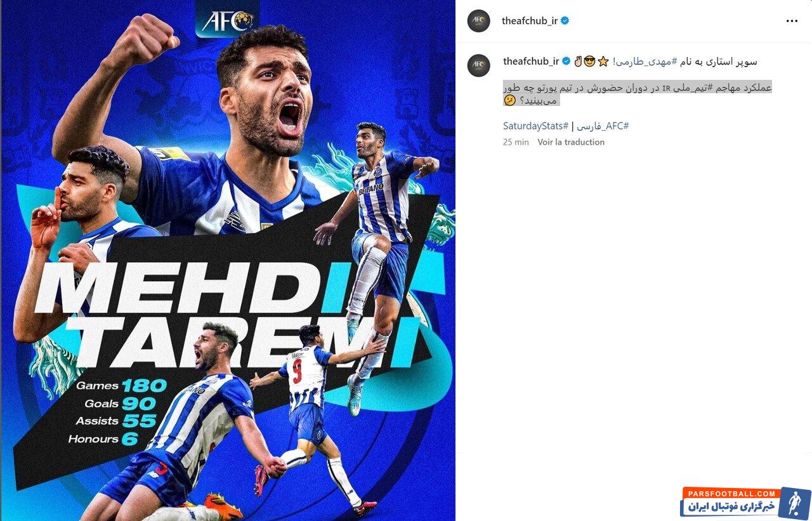Screen dimensions: 812x521
Task: Open theafchub_ir username in the header
Action: coord(530,21)
